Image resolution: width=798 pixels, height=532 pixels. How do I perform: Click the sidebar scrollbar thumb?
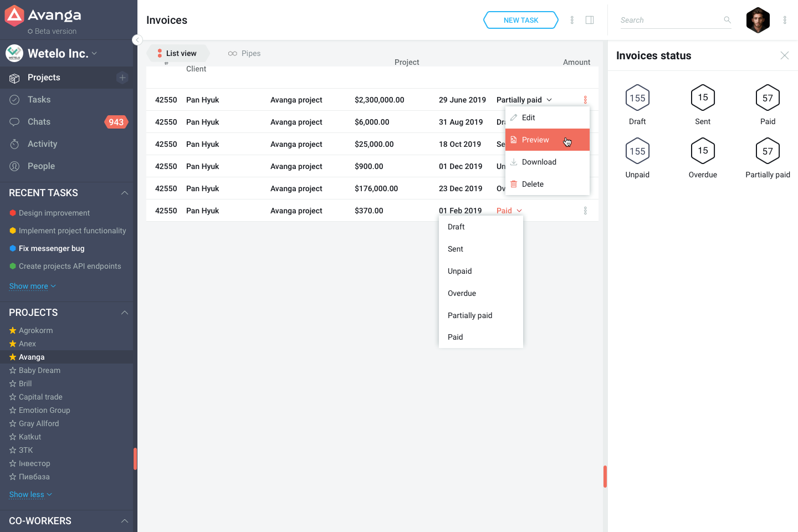pos(135,459)
